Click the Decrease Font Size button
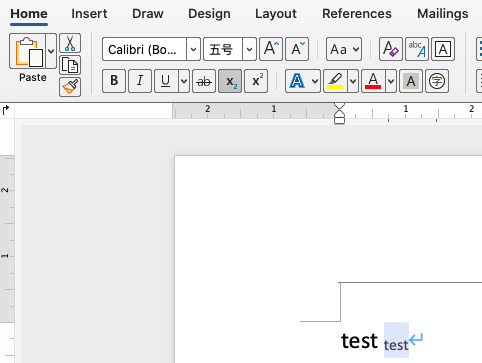 pyautogui.click(x=297, y=49)
